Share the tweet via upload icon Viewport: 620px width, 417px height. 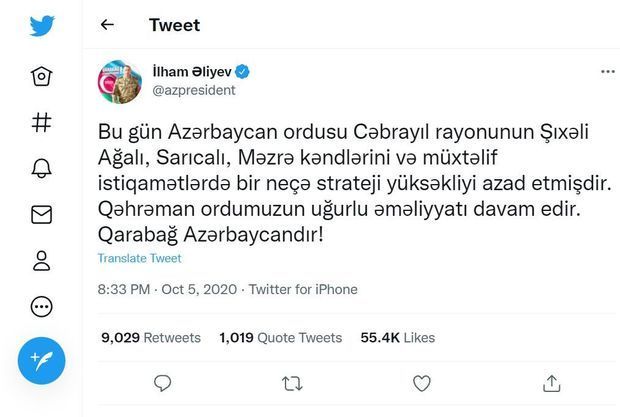(551, 383)
